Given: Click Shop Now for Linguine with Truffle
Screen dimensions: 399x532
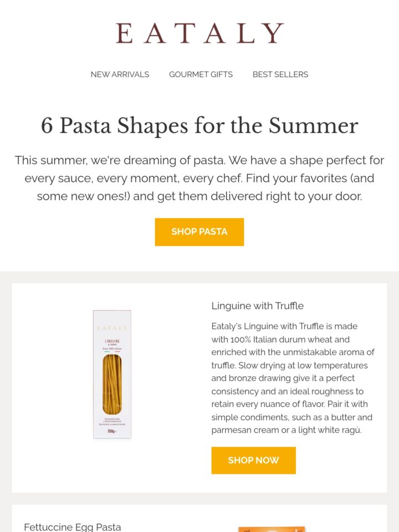Looking at the screenshot, I should coord(253,460).
